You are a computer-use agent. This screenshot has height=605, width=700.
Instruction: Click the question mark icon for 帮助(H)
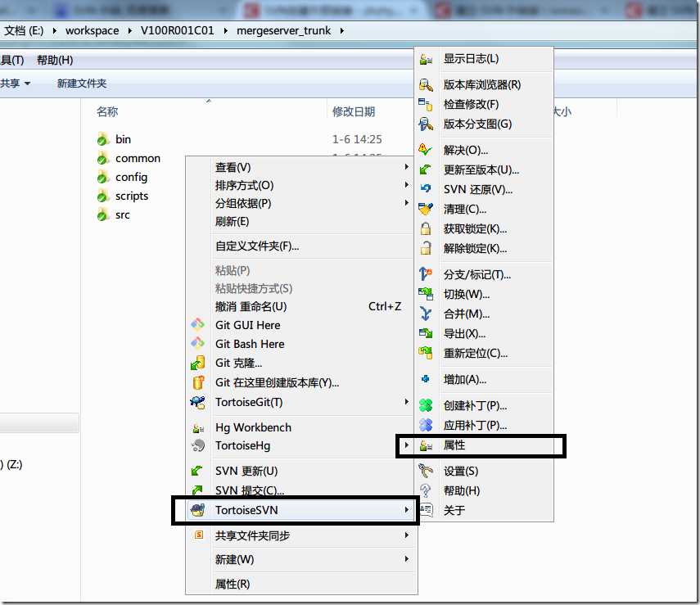pos(426,490)
